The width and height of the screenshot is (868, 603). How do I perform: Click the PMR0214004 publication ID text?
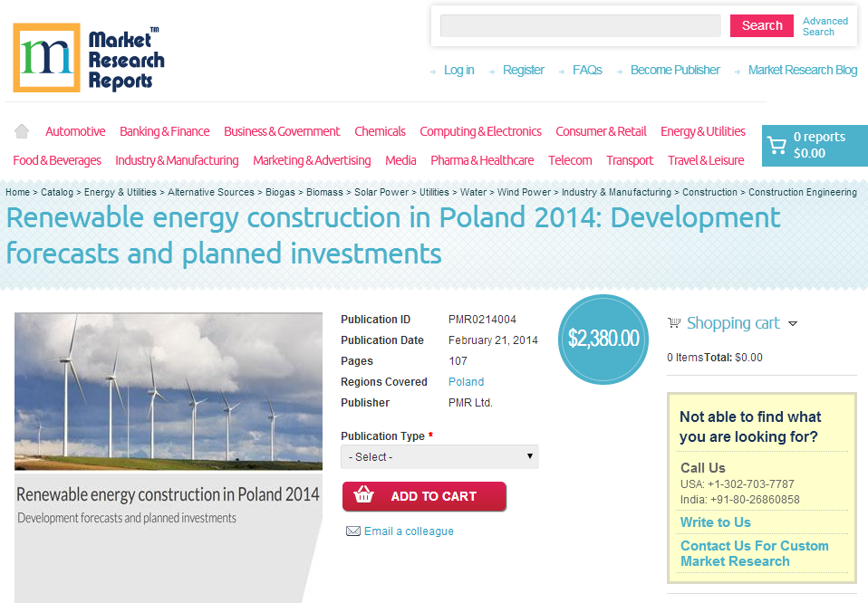[482, 320]
